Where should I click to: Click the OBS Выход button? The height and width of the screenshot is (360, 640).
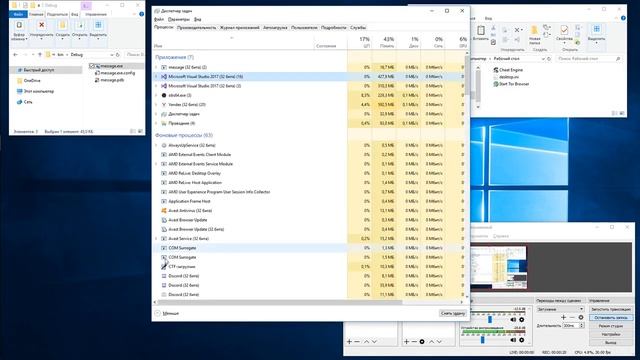(611, 342)
